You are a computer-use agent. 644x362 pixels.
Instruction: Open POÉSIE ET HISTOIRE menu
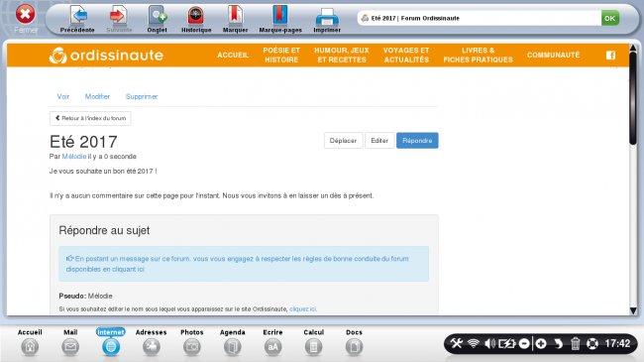click(281, 56)
